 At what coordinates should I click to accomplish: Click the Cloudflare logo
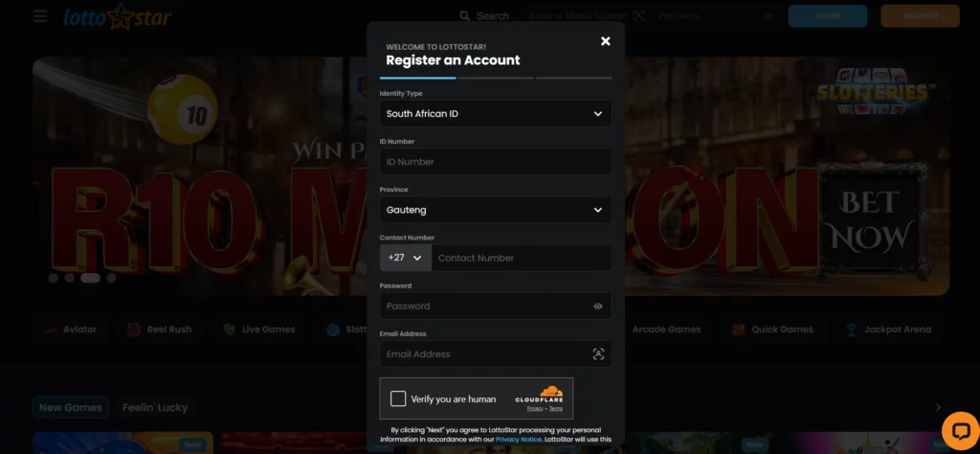540,395
